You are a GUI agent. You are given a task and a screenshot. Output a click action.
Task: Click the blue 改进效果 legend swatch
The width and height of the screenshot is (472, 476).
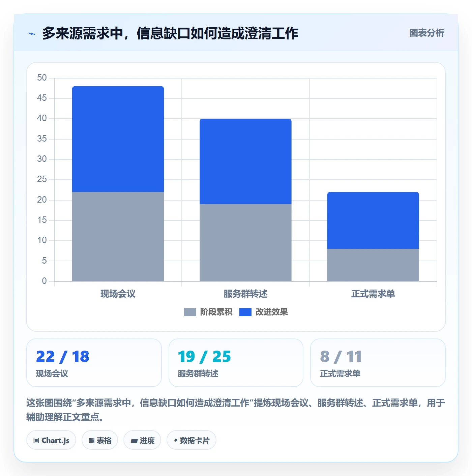pyautogui.click(x=245, y=312)
